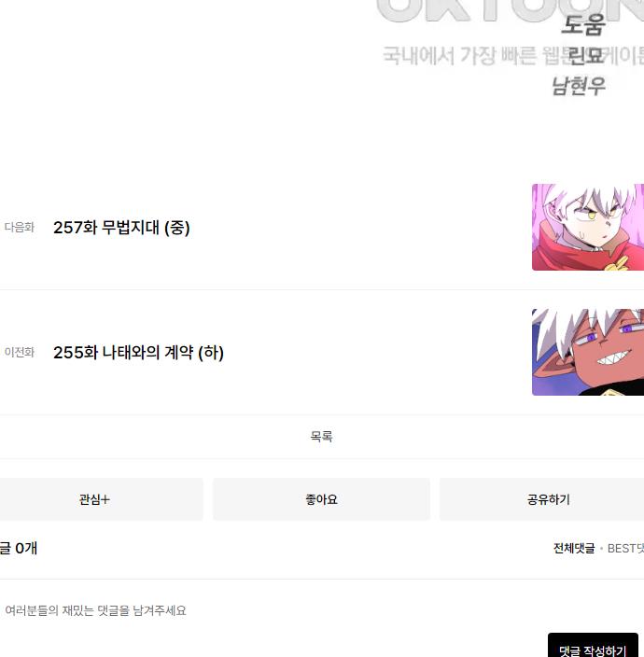Switch to the 전체댓글 tab
This screenshot has width=644, height=657.
point(574,548)
